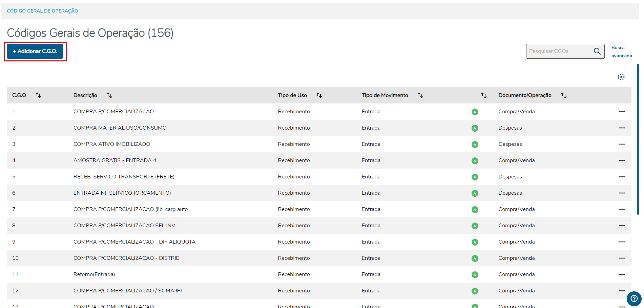Select COMPRA ATIVO IMOBILIZADO row description
Viewport: 644px width, 308px height.
click(x=112, y=144)
